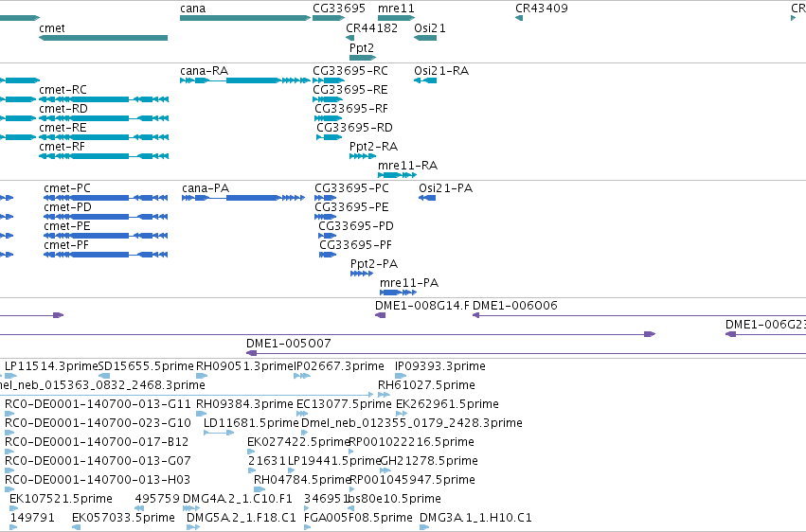Select protein Ppt2-PA glyph

[x=362, y=274]
